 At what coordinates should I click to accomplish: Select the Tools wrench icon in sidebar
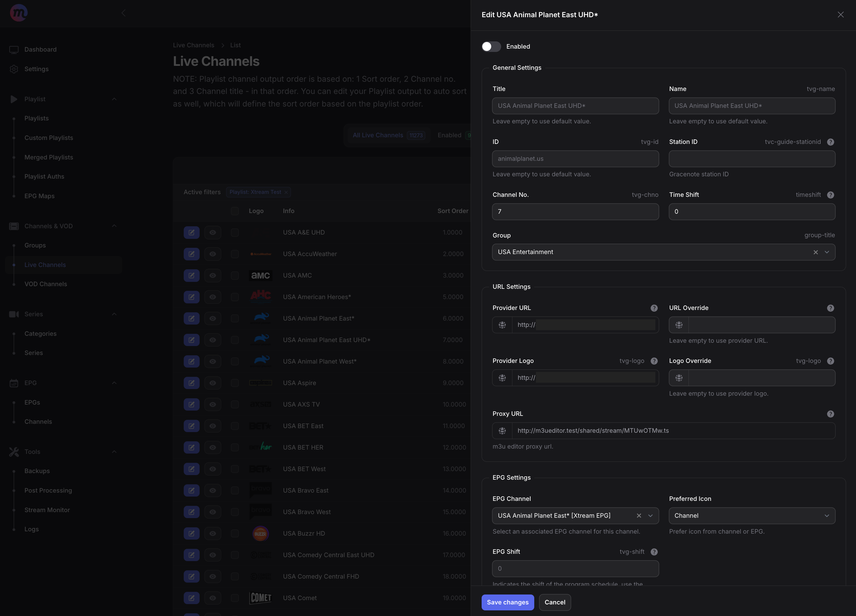(x=14, y=452)
